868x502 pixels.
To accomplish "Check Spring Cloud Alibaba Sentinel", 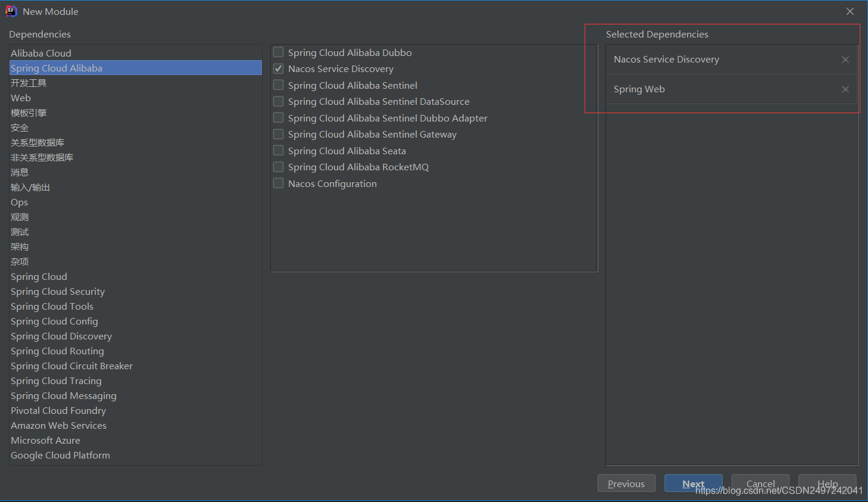I will point(278,85).
